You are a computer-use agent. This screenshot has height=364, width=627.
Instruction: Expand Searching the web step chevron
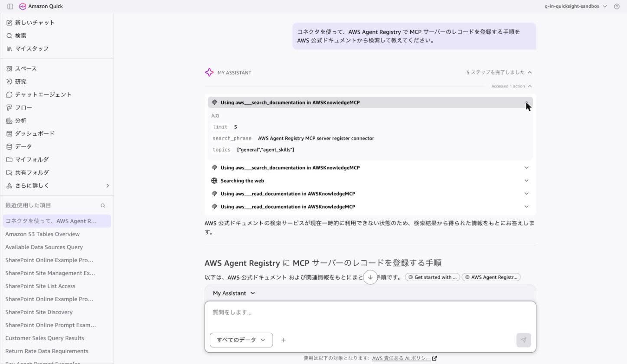pyautogui.click(x=526, y=181)
